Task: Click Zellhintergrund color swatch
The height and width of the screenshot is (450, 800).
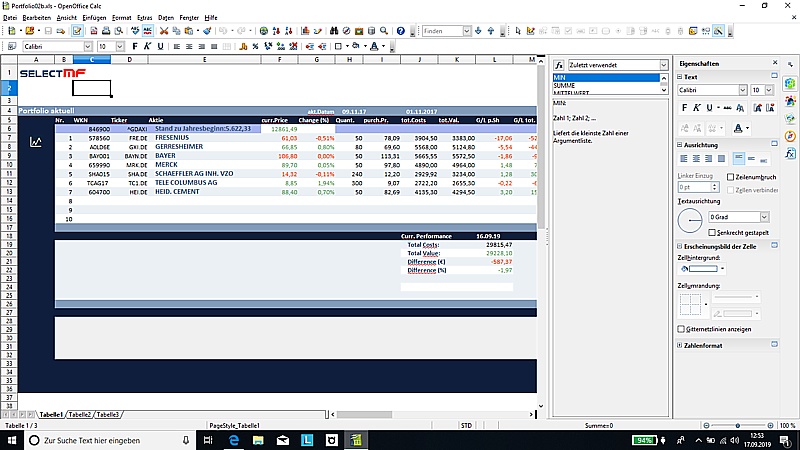Action: pos(703,269)
